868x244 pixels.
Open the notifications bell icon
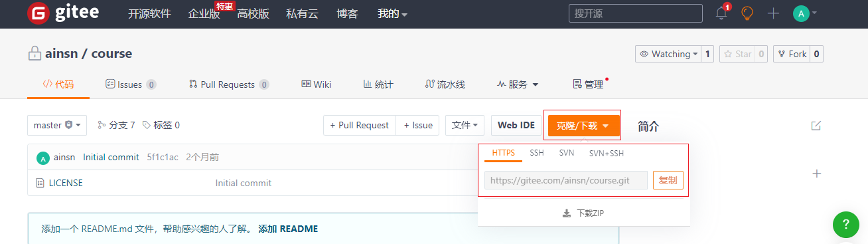(x=721, y=13)
